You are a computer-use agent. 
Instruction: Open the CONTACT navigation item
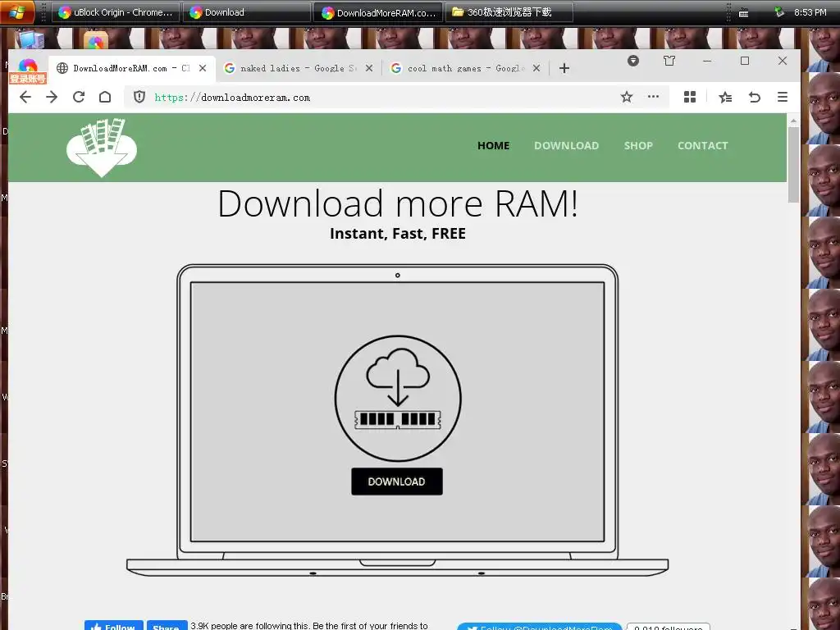tap(702, 145)
